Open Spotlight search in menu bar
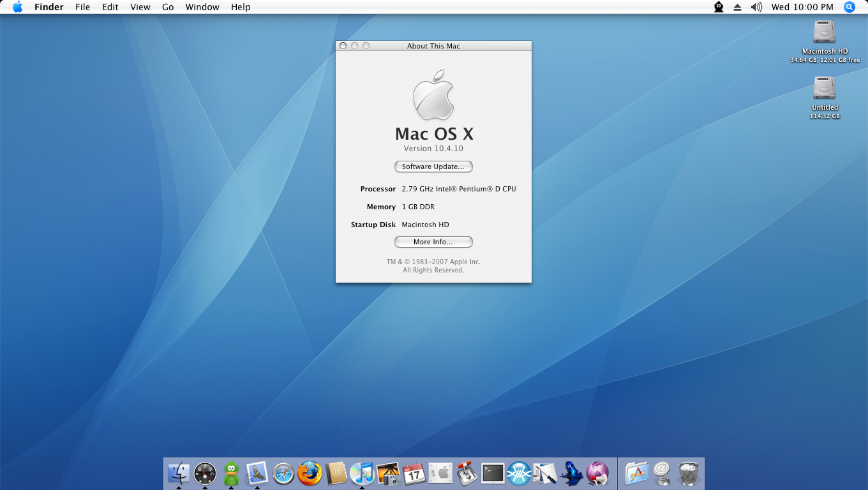868x490 pixels. coord(849,7)
